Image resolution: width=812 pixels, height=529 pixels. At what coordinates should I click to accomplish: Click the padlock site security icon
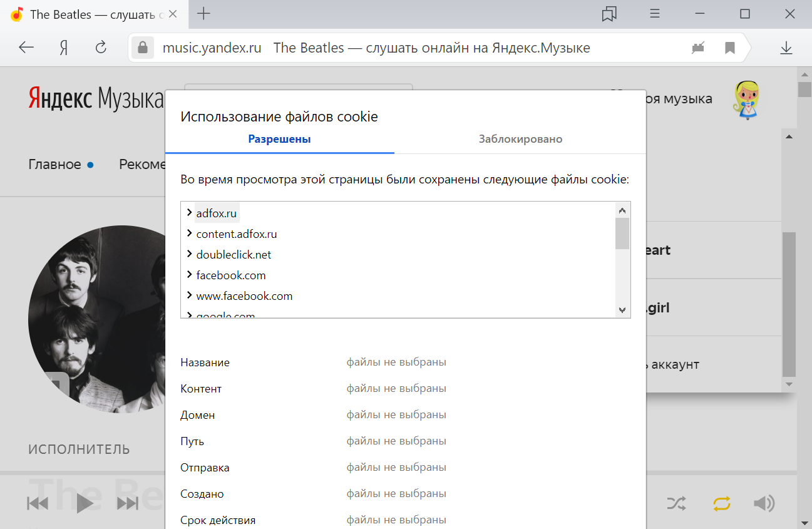[142, 48]
